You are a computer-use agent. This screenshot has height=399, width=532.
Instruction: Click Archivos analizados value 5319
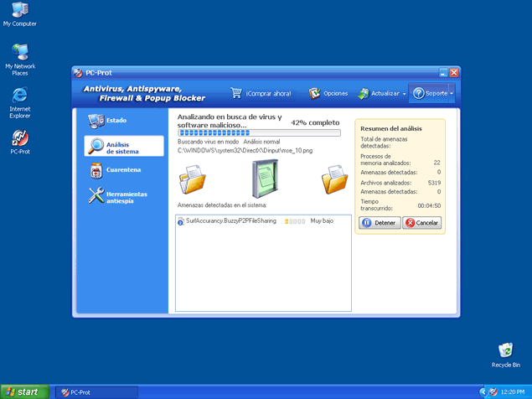[x=434, y=183]
